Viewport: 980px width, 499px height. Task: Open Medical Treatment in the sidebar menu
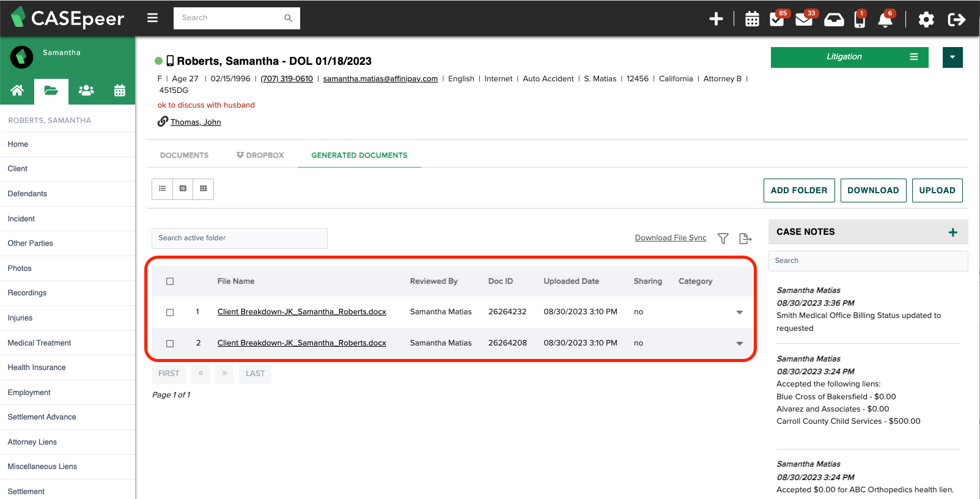coord(67,343)
